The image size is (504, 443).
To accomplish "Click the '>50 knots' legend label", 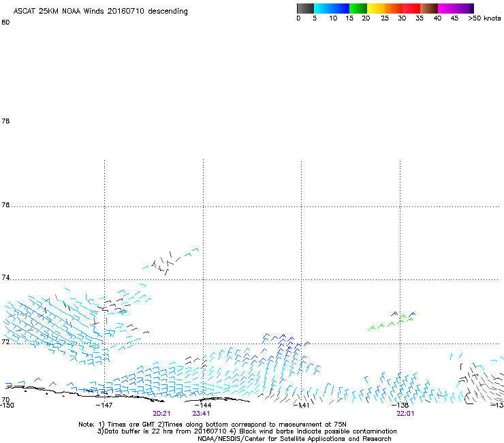I will (x=484, y=18).
